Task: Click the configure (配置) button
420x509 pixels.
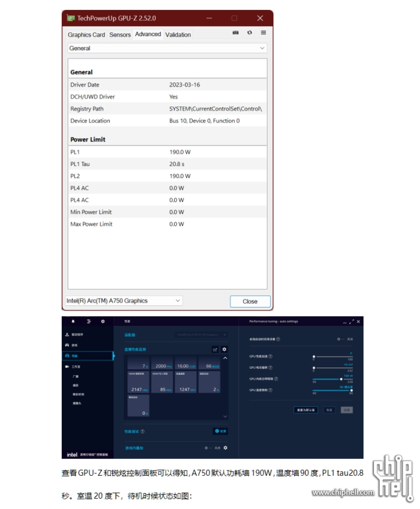Action: click(221, 431)
